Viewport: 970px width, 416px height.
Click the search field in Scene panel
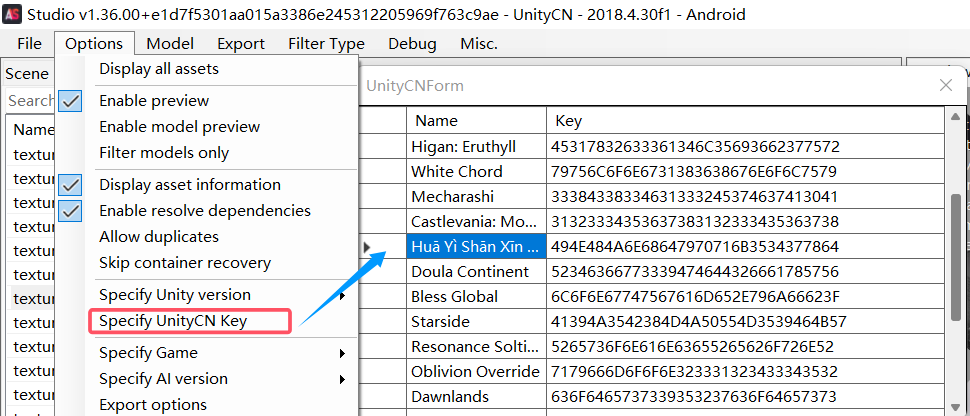pos(30,100)
